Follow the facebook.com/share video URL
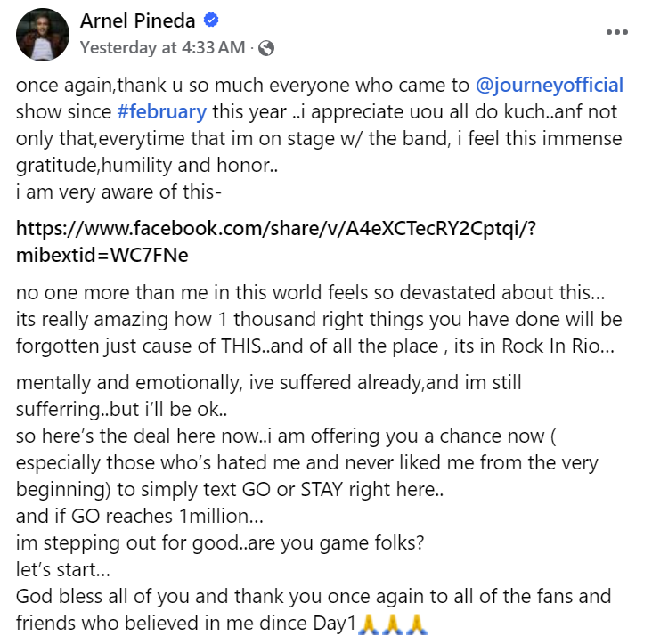The image size is (652, 644). (276, 228)
